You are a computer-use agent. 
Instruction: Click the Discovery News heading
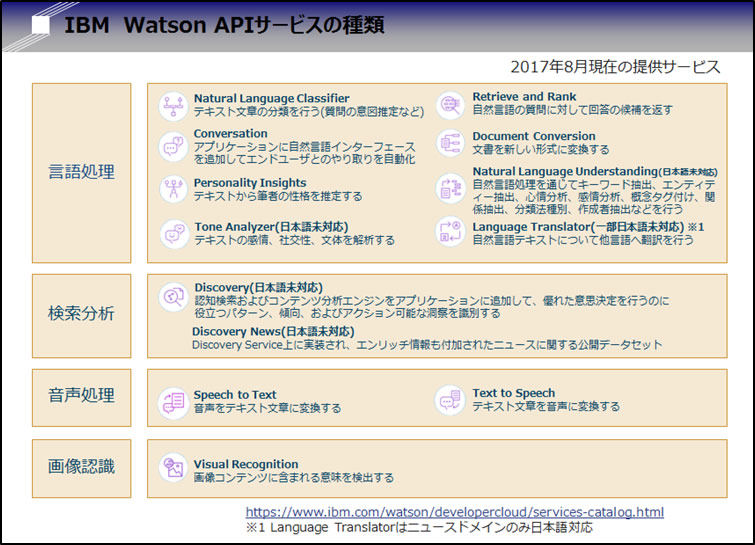click(273, 331)
